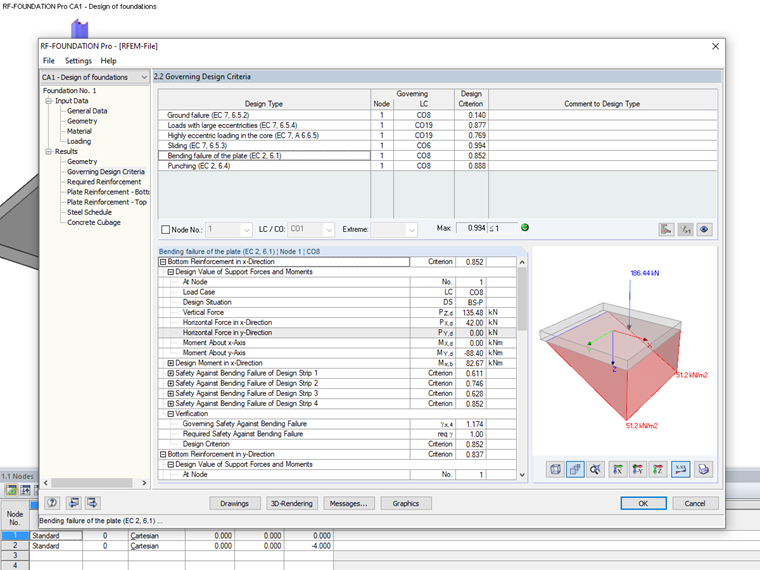This screenshot has width=760, height=570.
Task: Select Material in navigator tree
Action: (x=79, y=131)
